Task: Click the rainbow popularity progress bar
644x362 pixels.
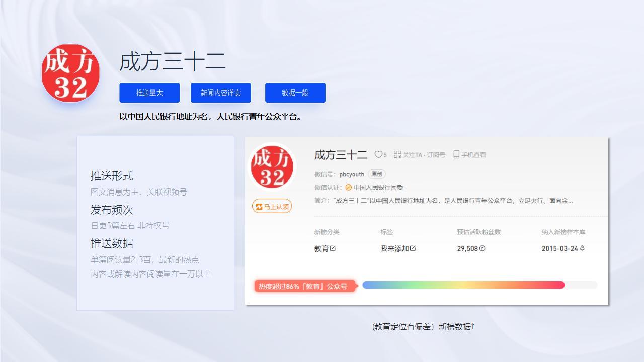Action: (x=479, y=285)
